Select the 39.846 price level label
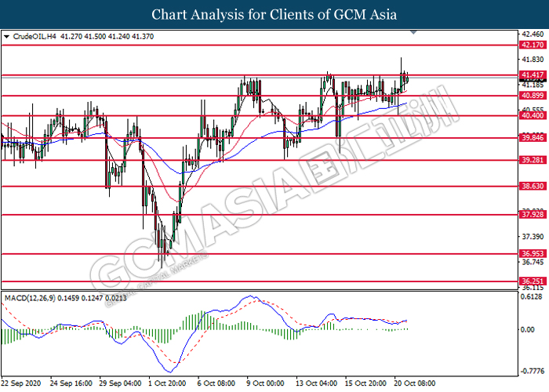Screen dimensions: 549x392 pyautogui.click(x=533, y=137)
